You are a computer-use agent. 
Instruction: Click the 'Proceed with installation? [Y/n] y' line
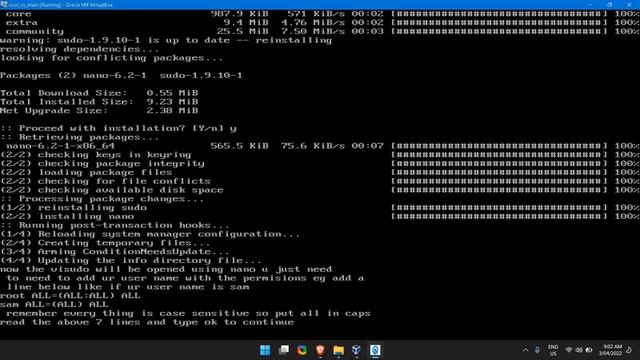pos(118,128)
